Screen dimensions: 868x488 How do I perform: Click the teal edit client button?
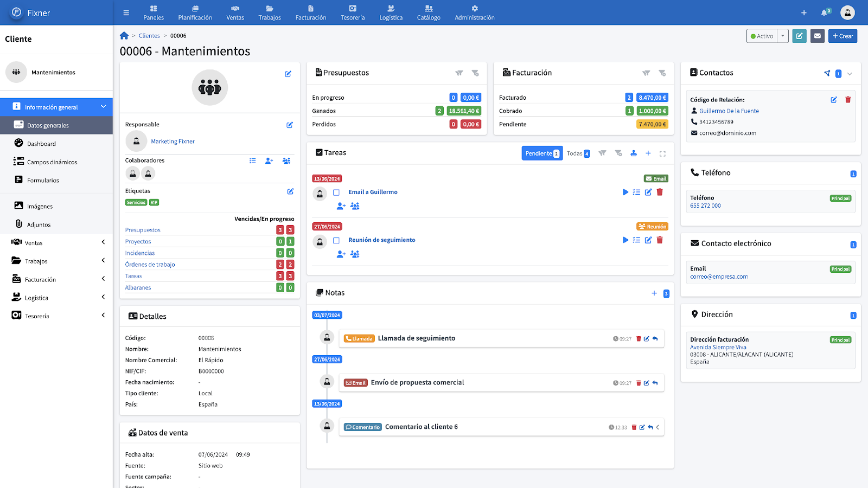pyautogui.click(x=799, y=36)
